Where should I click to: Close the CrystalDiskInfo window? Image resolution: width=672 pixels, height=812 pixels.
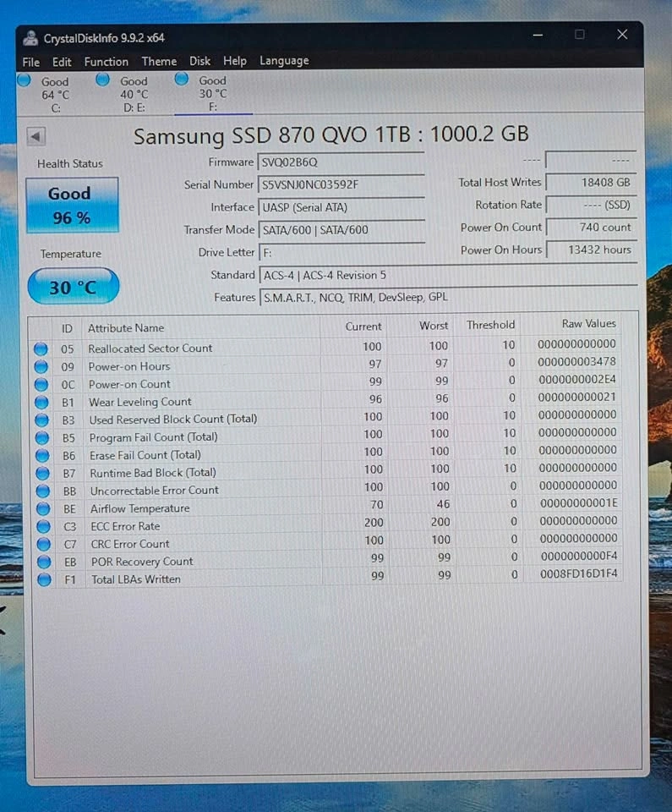click(x=622, y=35)
